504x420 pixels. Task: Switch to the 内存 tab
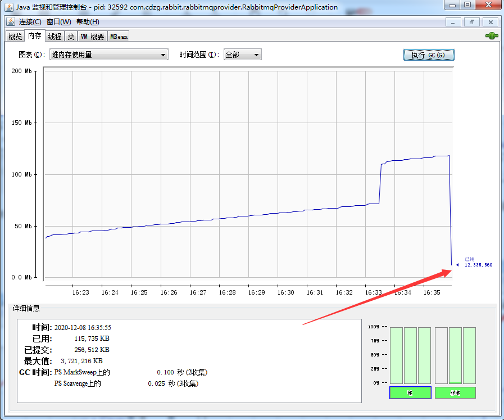(x=35, y=35)
